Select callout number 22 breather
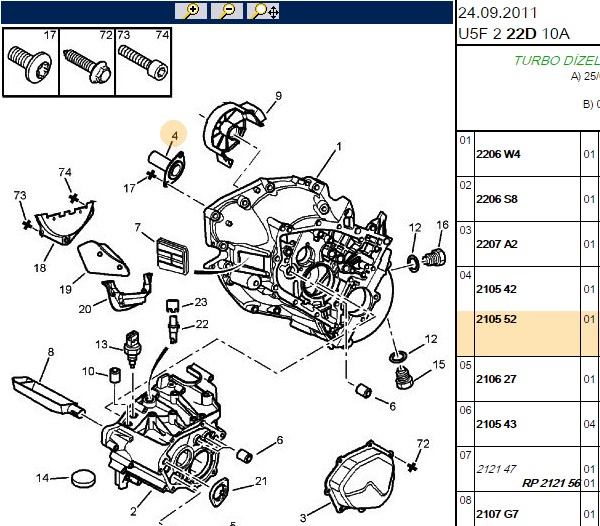The height and width of the screenshot is (526, 600). coord(202,324)
